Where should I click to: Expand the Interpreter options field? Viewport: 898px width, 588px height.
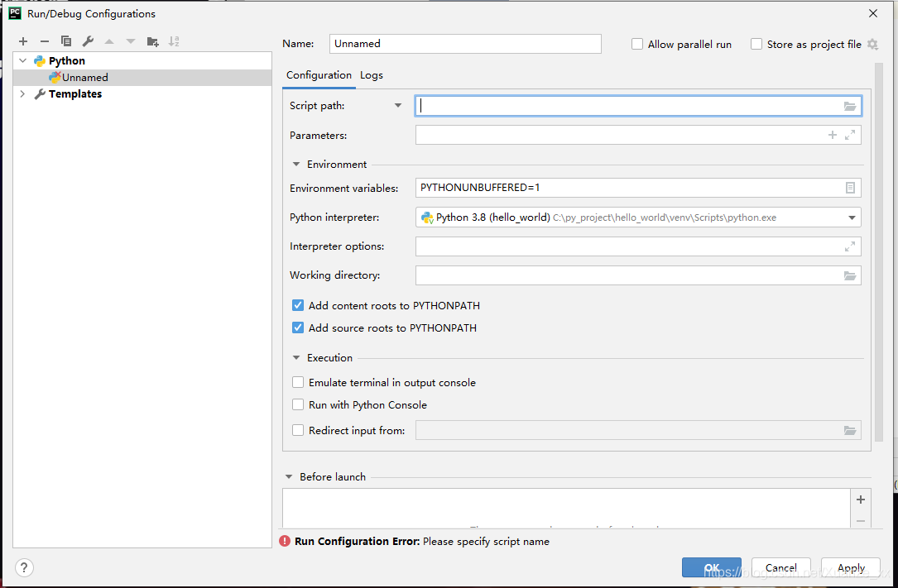[x=850, y=246]
